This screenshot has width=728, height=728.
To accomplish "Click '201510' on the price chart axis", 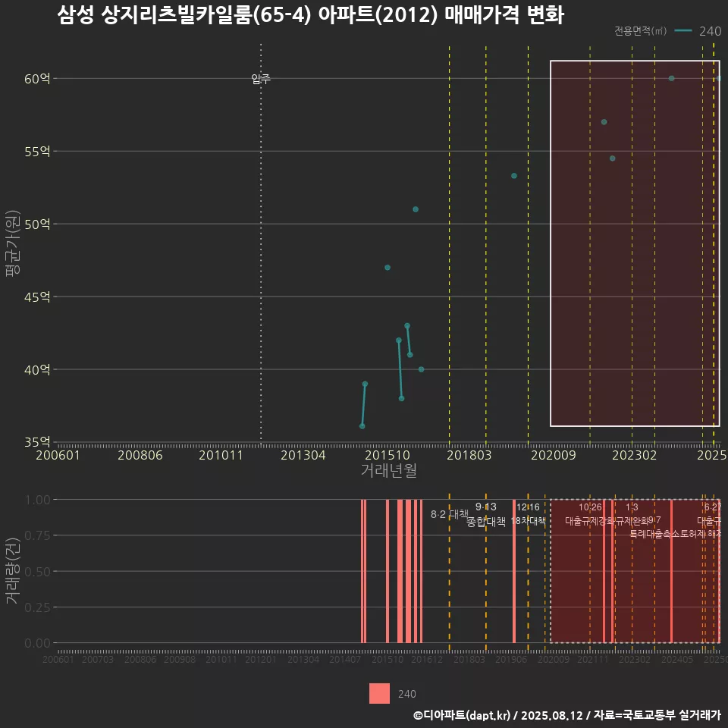I will (388, 455).
